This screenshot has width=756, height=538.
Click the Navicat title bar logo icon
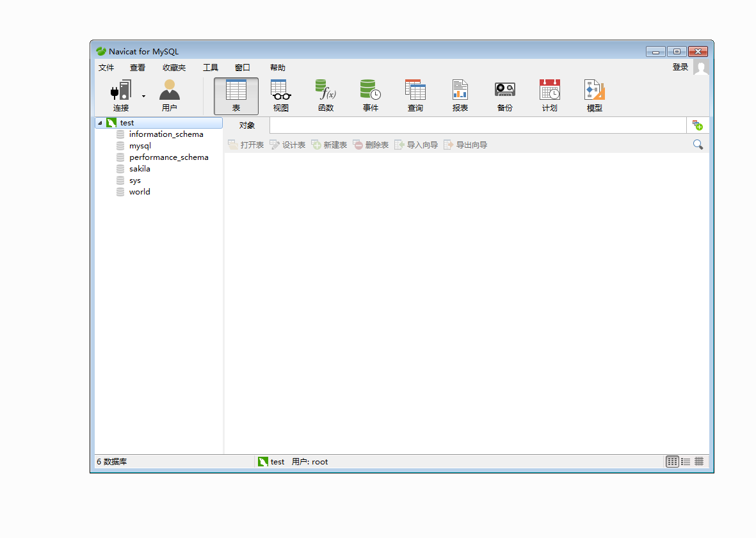(101, 51)
